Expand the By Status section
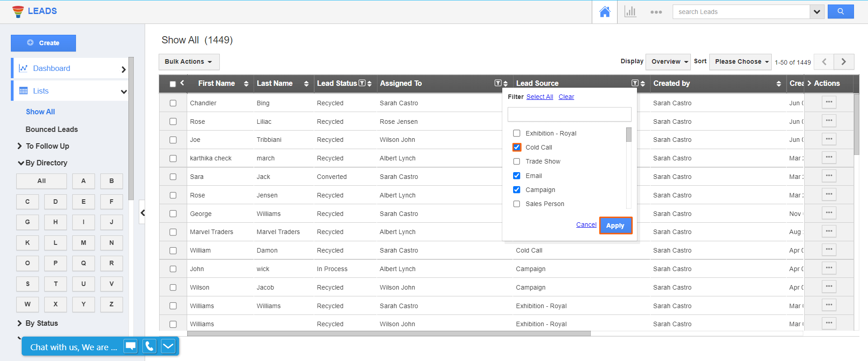Viewport: 868px width, 361px height. pos(41,323)
